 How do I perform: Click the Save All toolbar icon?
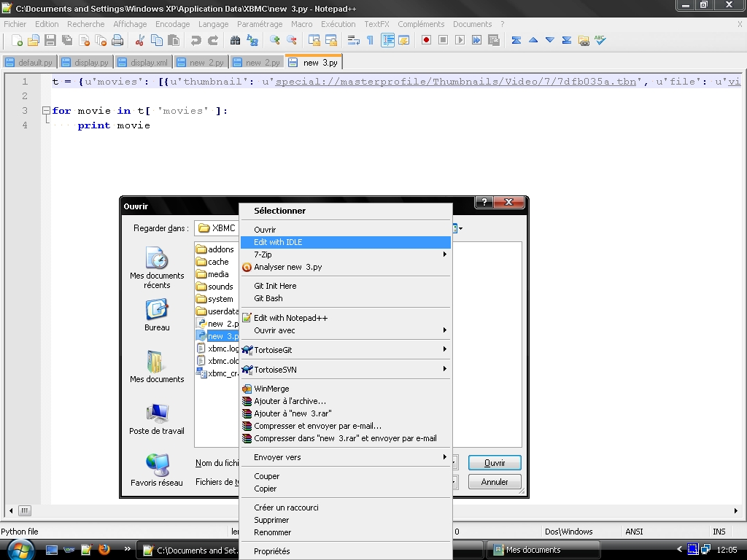click(67, 41)
